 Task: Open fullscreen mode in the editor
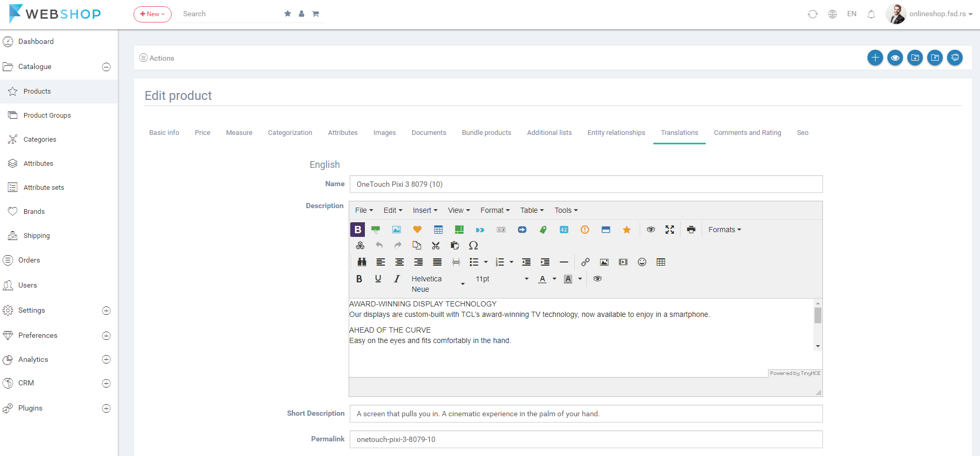[670, 230]
